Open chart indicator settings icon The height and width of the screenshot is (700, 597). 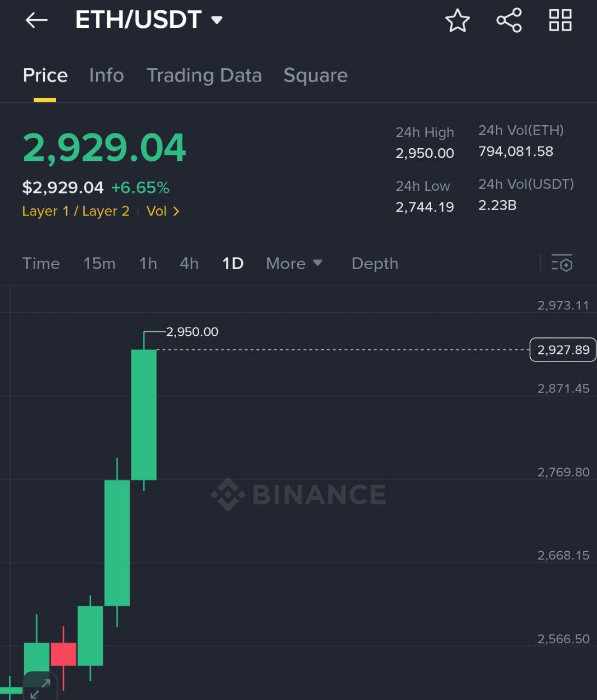point(562,264)
